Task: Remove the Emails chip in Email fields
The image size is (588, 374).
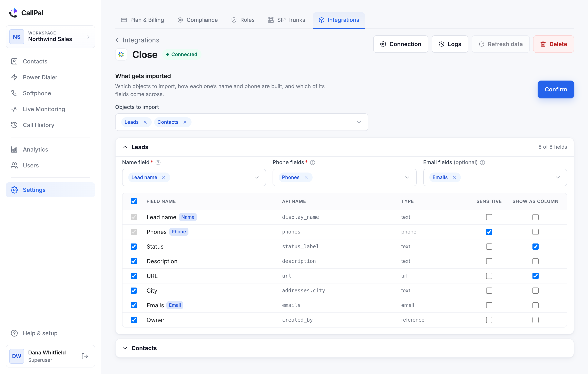Action: click(454, 177)
